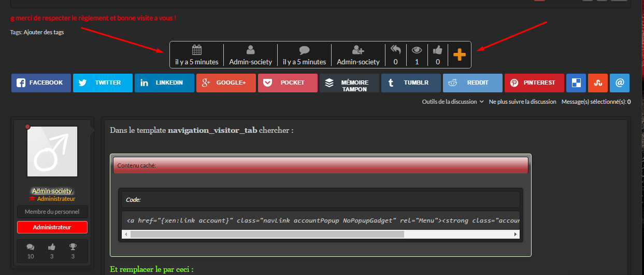Open 'Message(s) sélectionné(s)' menu
This screenshot has height=275, width=644.
tap(596, 102)
